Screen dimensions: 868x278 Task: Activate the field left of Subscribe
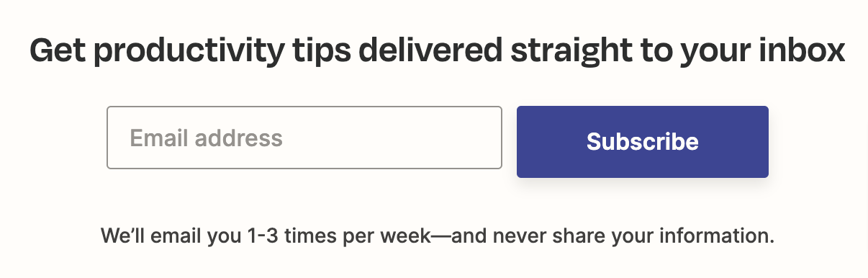point(304,138)
